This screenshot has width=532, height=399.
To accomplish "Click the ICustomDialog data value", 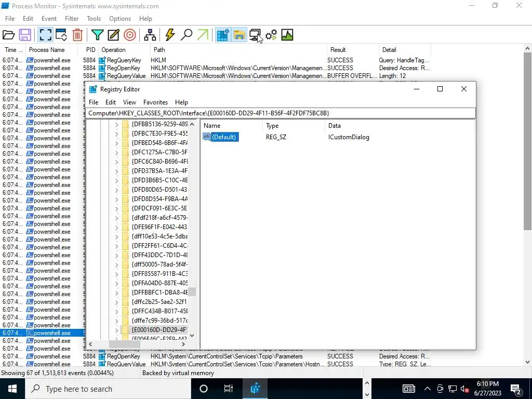I will point(349,137).
